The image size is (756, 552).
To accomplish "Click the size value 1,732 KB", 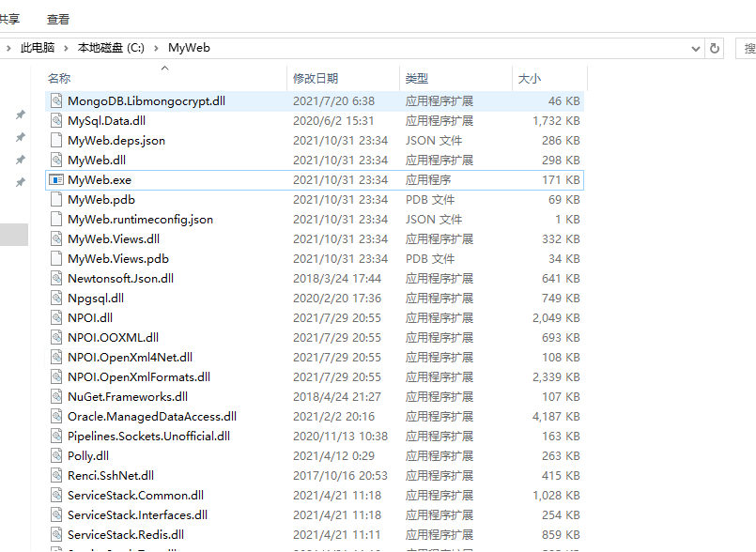I will 556,120.
